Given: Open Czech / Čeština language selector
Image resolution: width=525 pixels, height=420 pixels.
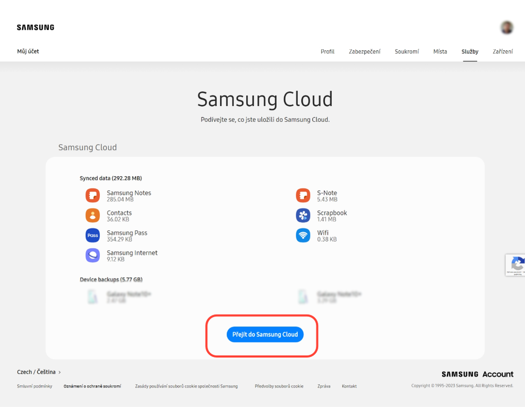Looking at the screenshot, I should coord(39,372).
